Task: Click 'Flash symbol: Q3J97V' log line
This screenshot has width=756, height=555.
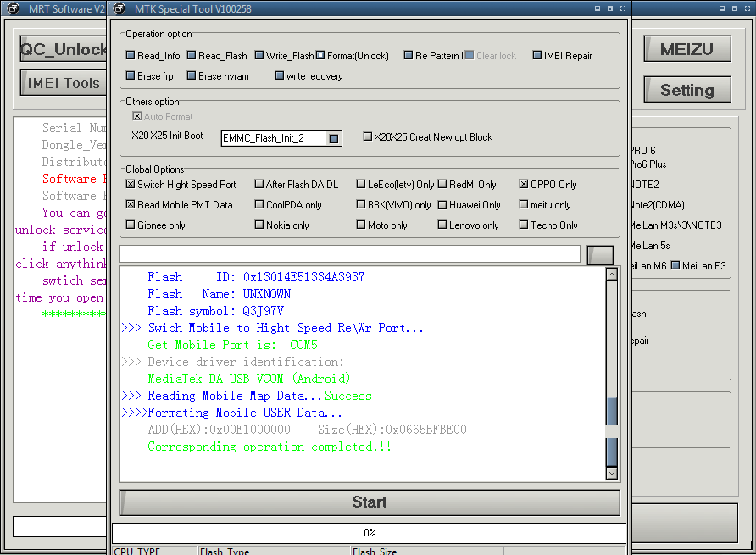Action: click(215, 311)
